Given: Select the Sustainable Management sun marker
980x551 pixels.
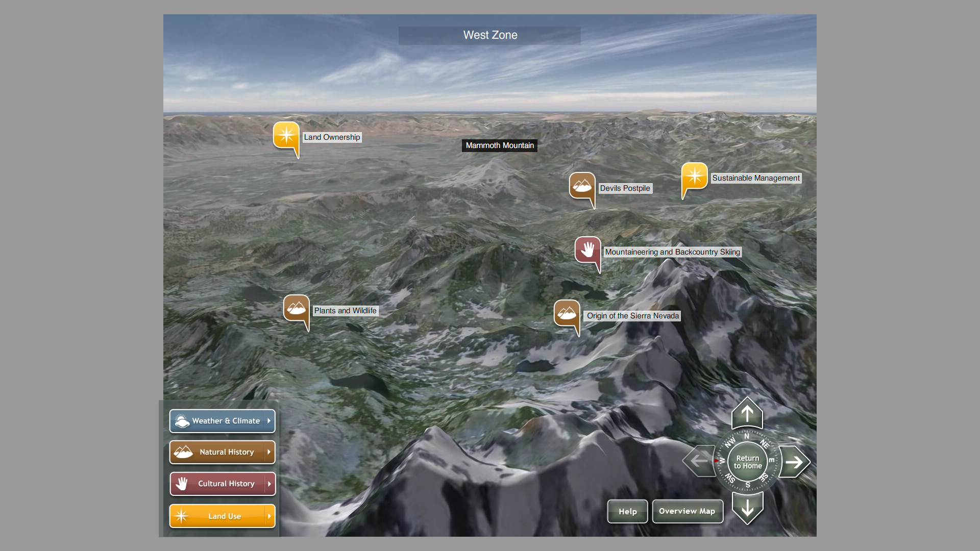Looking at the screenshot, I should (694, 177).
